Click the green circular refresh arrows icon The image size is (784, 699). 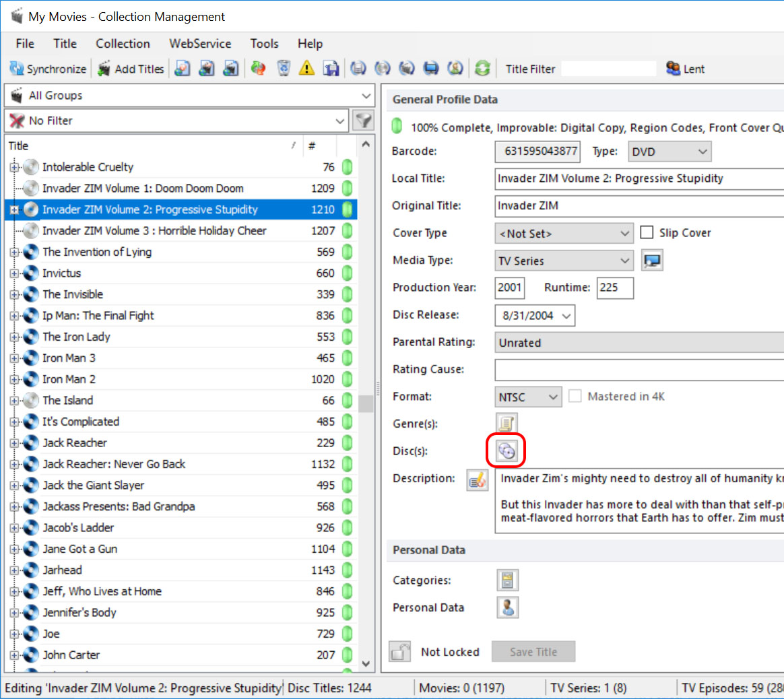[482, 68]
